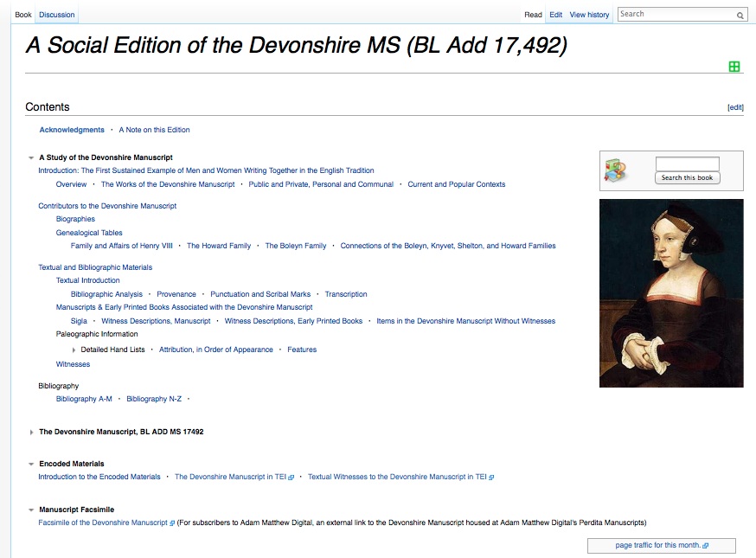The image size is (756, 558).
Task: Open The Devonshire Manuscript in TEI link
Action: [230, 477]
